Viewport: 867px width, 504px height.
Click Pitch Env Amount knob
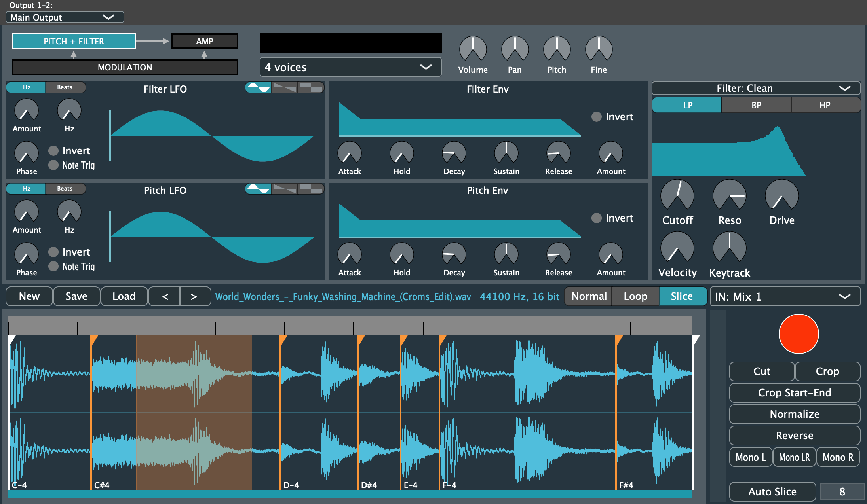click(x=611, y=254)
